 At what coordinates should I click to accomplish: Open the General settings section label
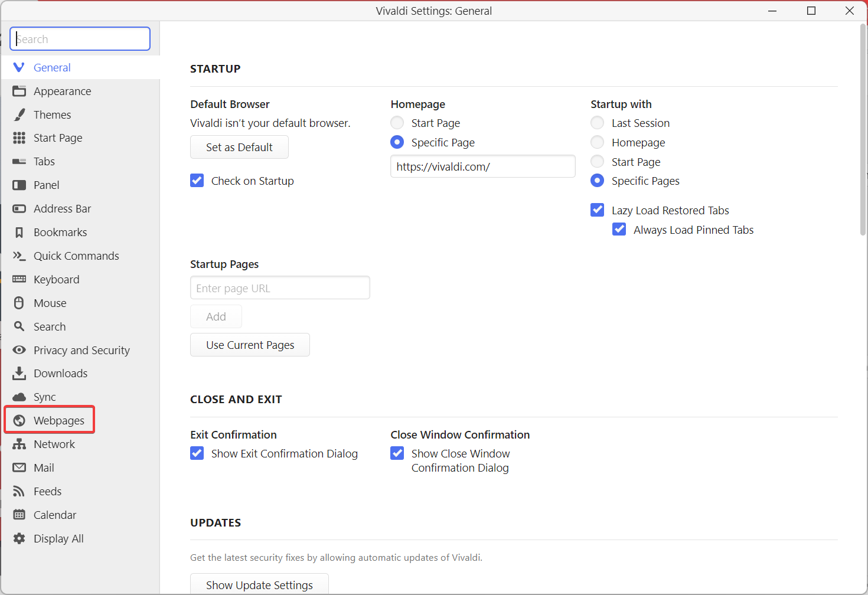(x=52, y=67)
